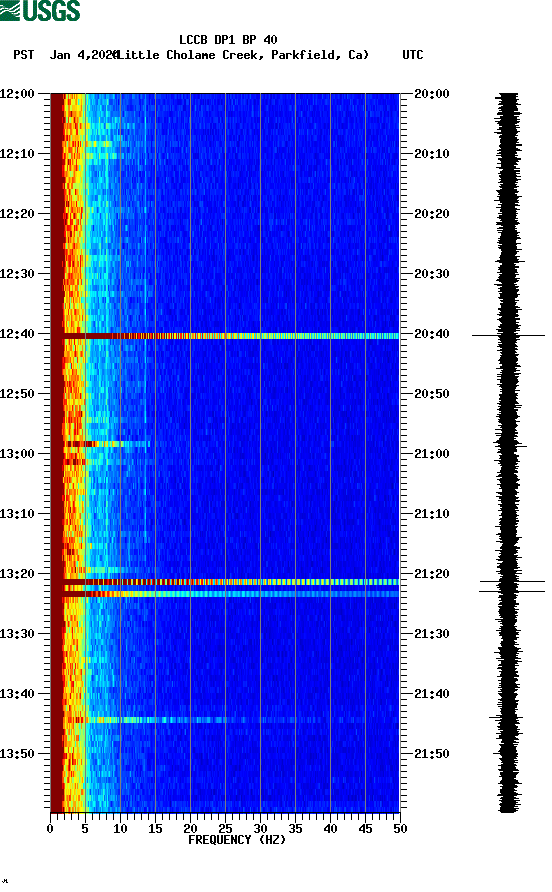This screenshot has height=892, width=552.
Task: Click the 'UTC' timezone label
Action: (413, 55)
